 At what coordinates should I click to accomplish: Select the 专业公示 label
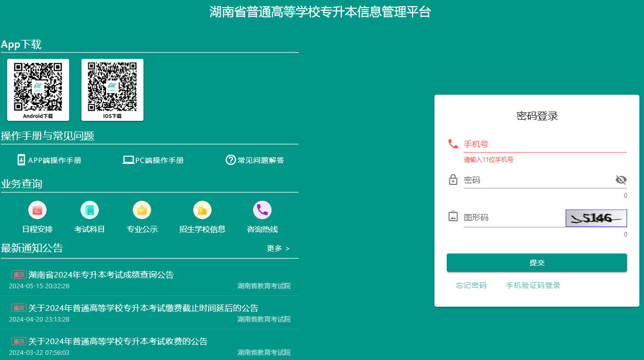[142, 229]
